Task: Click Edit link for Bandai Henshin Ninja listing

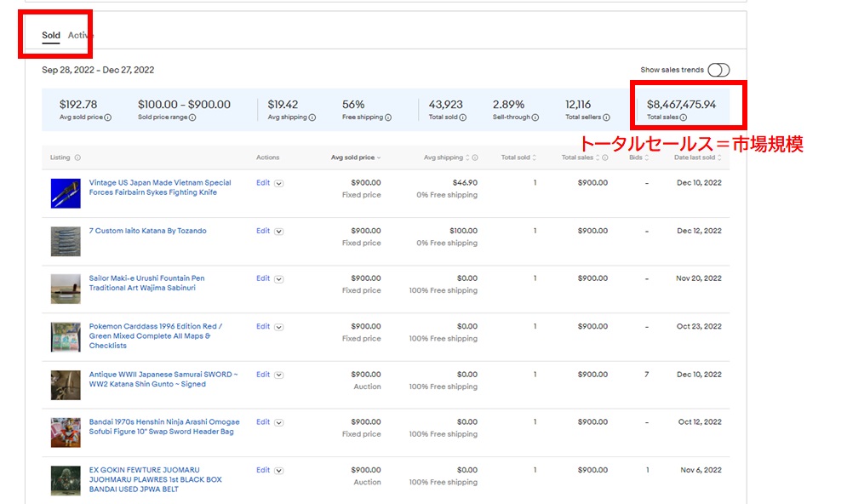Action: (x=262, y=421)
